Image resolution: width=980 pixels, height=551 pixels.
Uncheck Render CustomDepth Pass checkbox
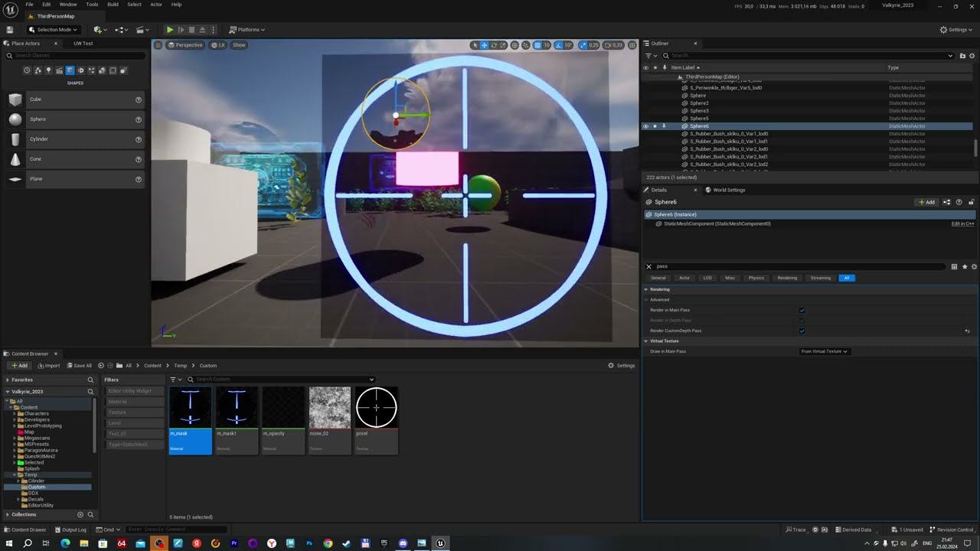[x=802, y=331]
